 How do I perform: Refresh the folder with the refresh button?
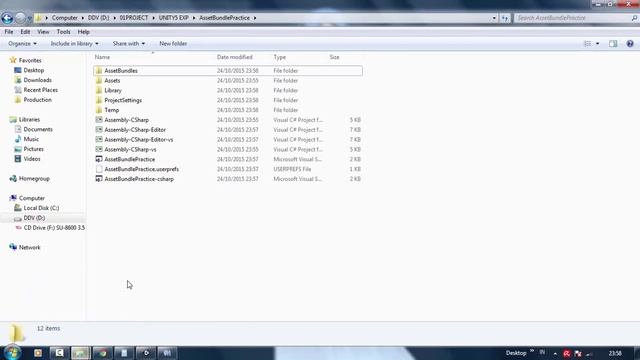505,18
